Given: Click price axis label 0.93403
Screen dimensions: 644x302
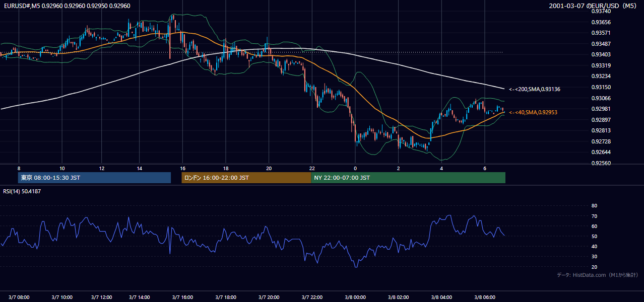Looking at the screenshot, I should point(602,54).
